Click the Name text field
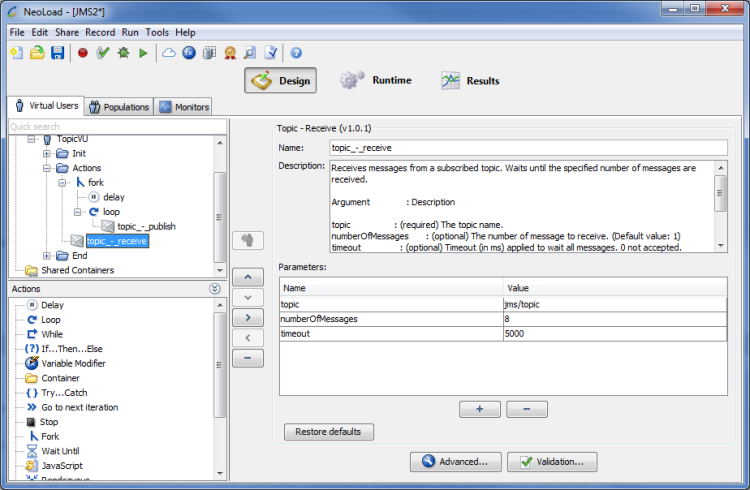This screenshot has height=490, width=750. click(527, 148)
